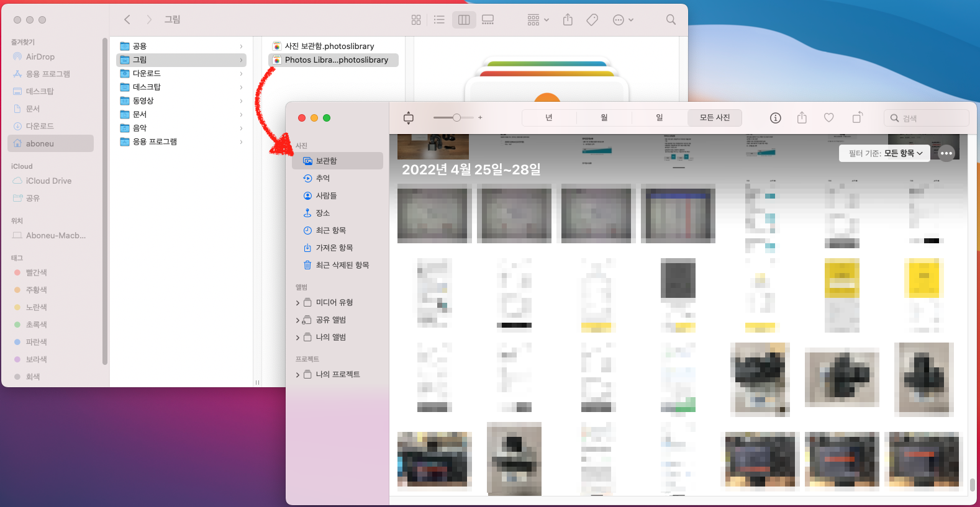Viewport: 980px width, 507px height.
Task: Select the 다운로드 folder in Finder column
Action: pyautogui.click(x=181, y=73)
